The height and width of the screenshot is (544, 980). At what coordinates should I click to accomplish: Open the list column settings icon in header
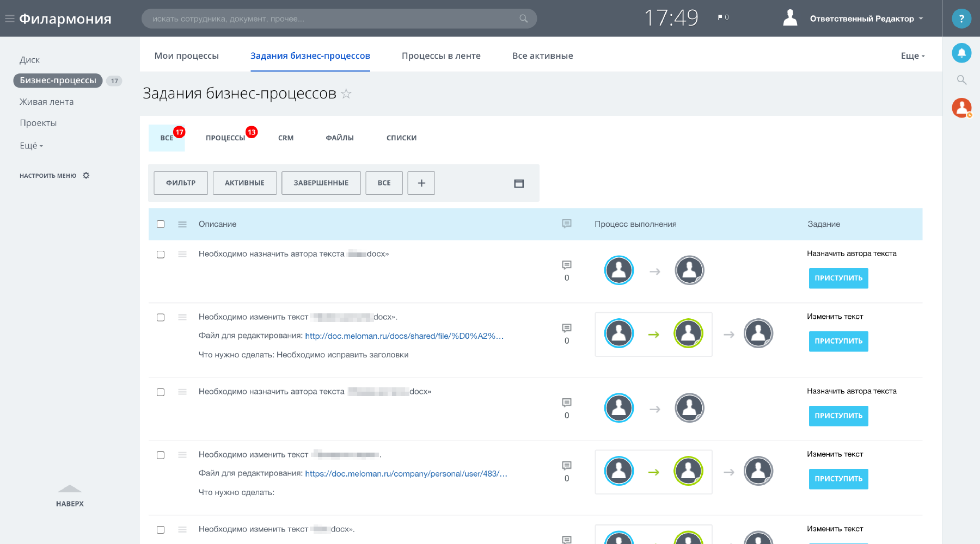pos(182,224)
